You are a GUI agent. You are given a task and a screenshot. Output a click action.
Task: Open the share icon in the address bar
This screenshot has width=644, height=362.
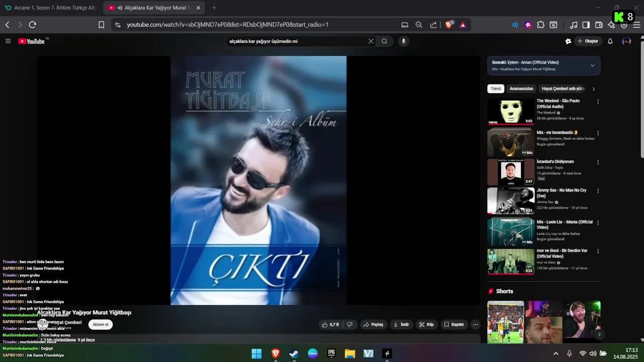pos(433,25)
